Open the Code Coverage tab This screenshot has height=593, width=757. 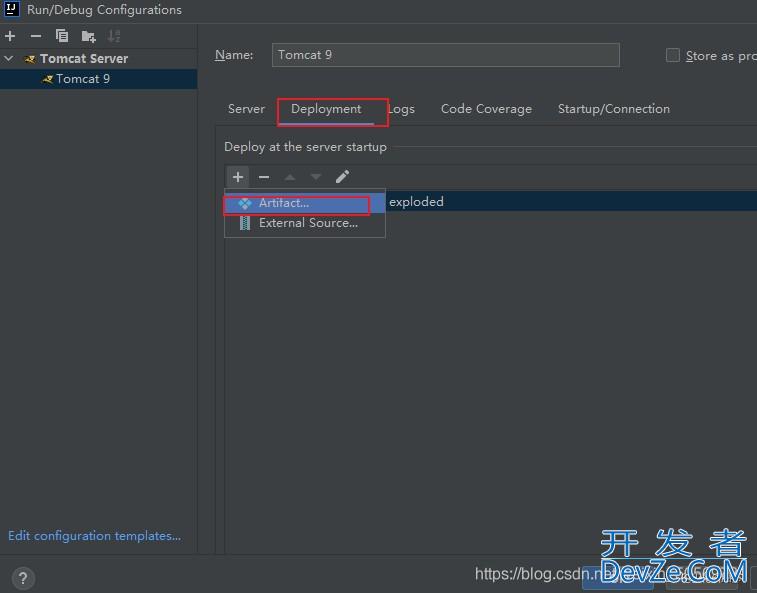pyautogui.click(x=486, y=109)
